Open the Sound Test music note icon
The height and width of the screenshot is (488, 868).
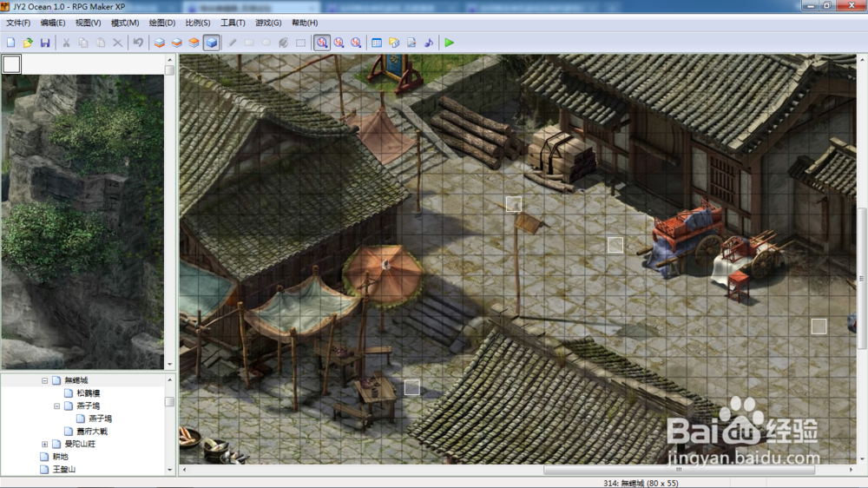pyautogui.click(x=429, y=43)
